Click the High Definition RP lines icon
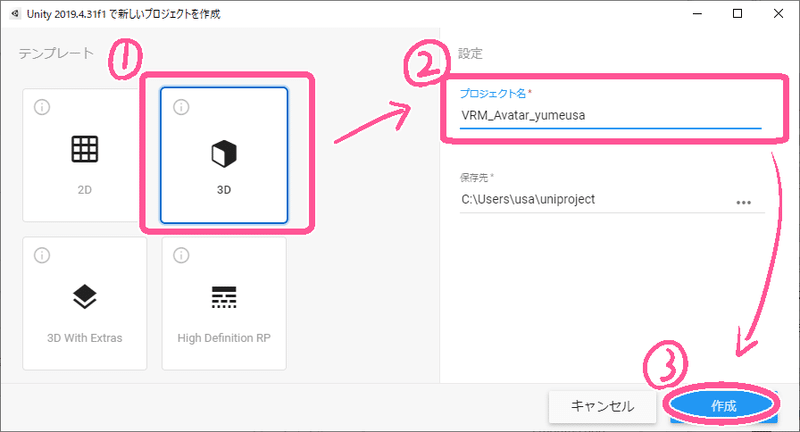The width and height of the screenshot is (800, 432). [224, 297]
